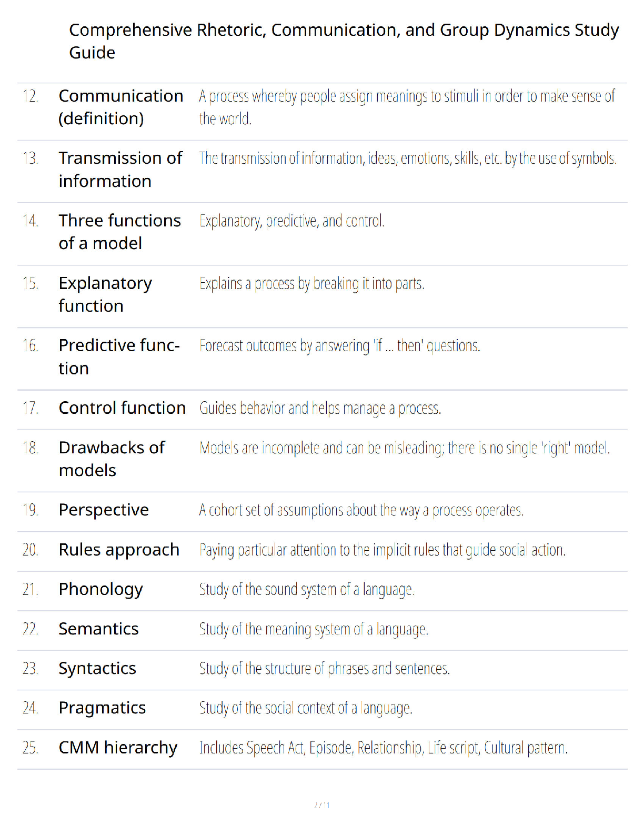Image resolution: width=644 pixels, height=834 pixels.
Task: Select 'Three functions of a model' term
Action: pyautogui.click(x=119, y=232)
